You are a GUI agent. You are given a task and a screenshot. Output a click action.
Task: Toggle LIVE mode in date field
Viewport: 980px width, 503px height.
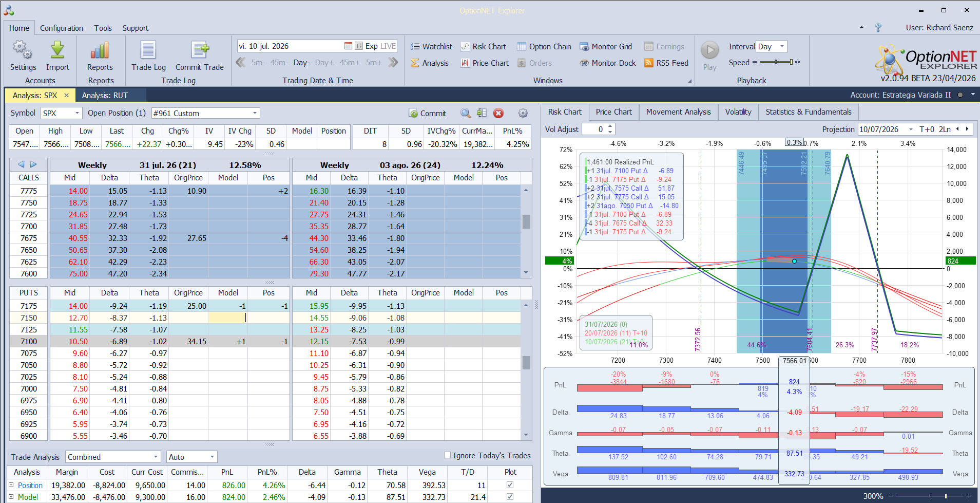tap(388, 46)
